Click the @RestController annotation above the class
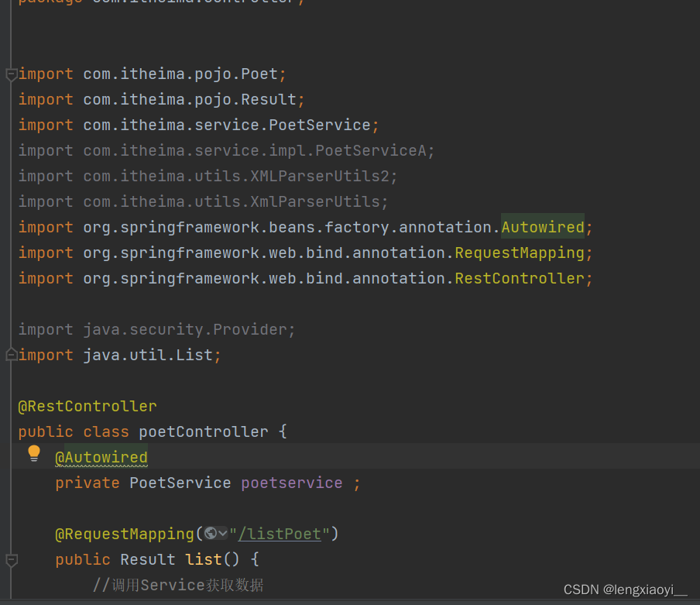 click(87, 407)
